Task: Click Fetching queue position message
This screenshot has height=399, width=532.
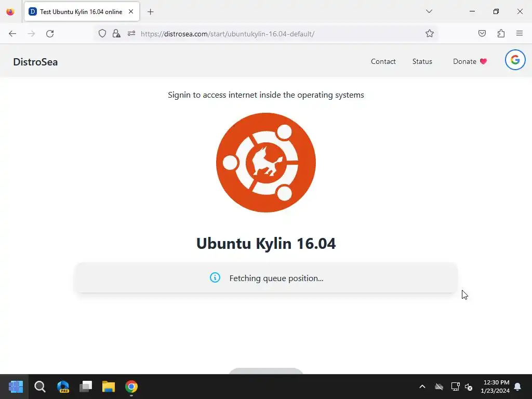Action: [x=276, y=278]
